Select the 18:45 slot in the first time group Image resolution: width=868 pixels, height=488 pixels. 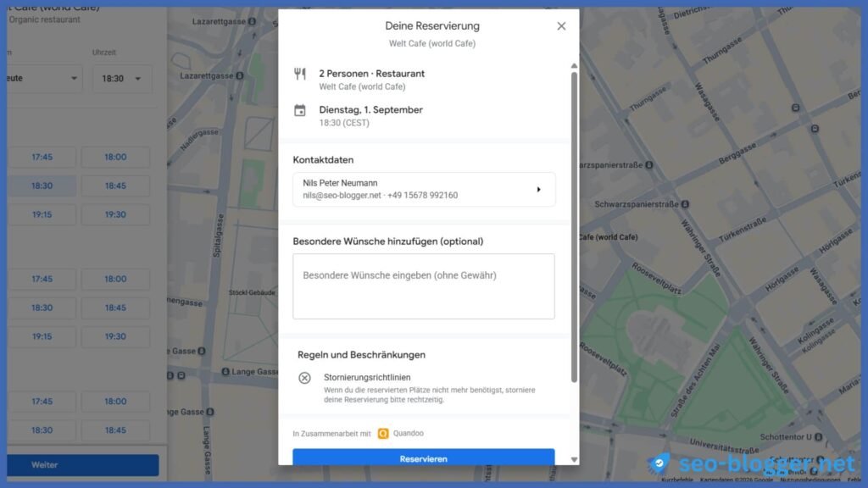[115, 186]
